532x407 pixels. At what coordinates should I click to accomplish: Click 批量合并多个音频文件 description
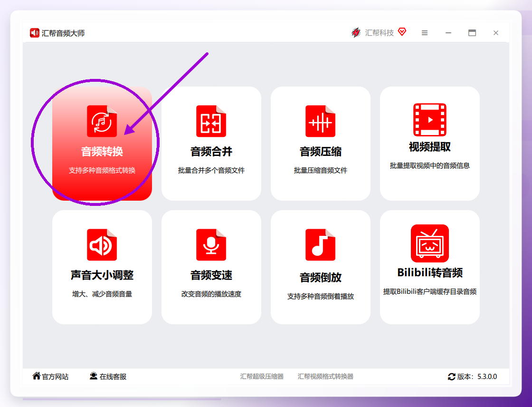211,170
